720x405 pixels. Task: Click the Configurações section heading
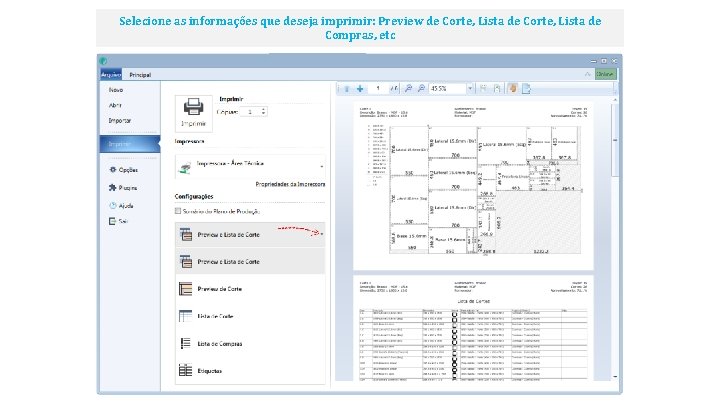tap(194, 197)
